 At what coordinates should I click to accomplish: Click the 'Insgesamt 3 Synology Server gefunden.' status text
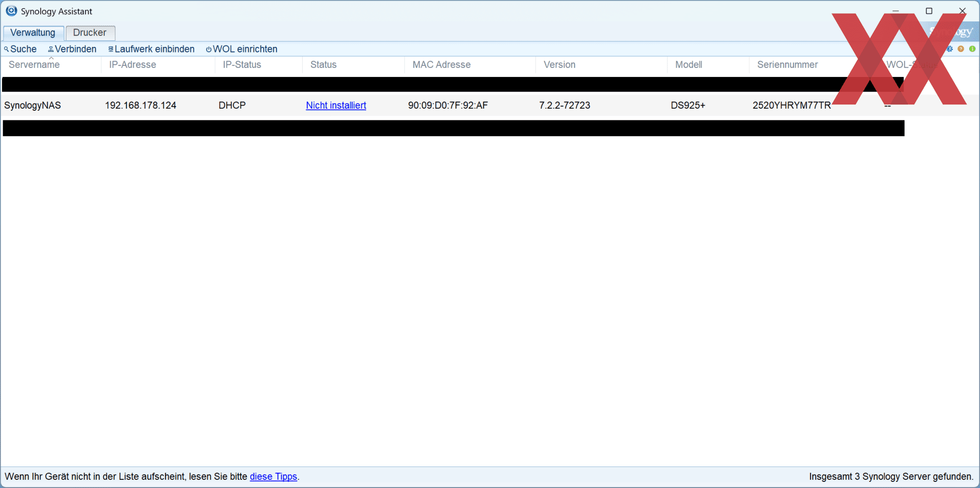point(891,477)
